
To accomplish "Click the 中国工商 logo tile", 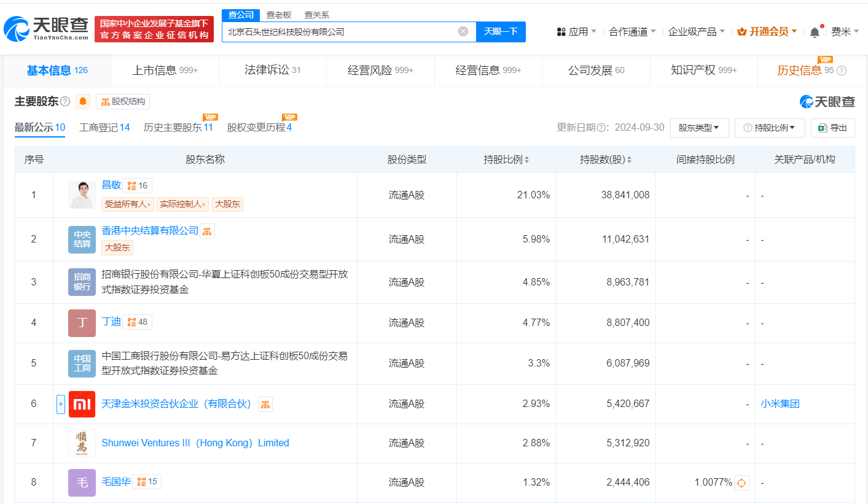I will click(x=82, y=363).
